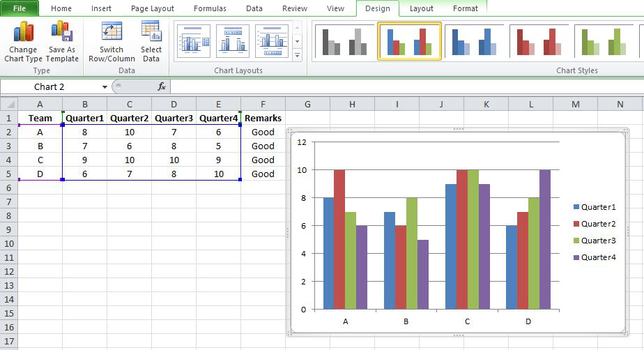This screenshot has width=644, height=350.
Task: Switch to chart Format tab
Action: point(466,8)
